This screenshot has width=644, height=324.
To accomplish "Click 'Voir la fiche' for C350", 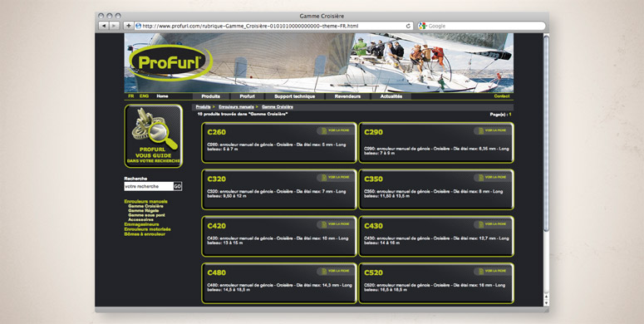I will pos(492,178).
